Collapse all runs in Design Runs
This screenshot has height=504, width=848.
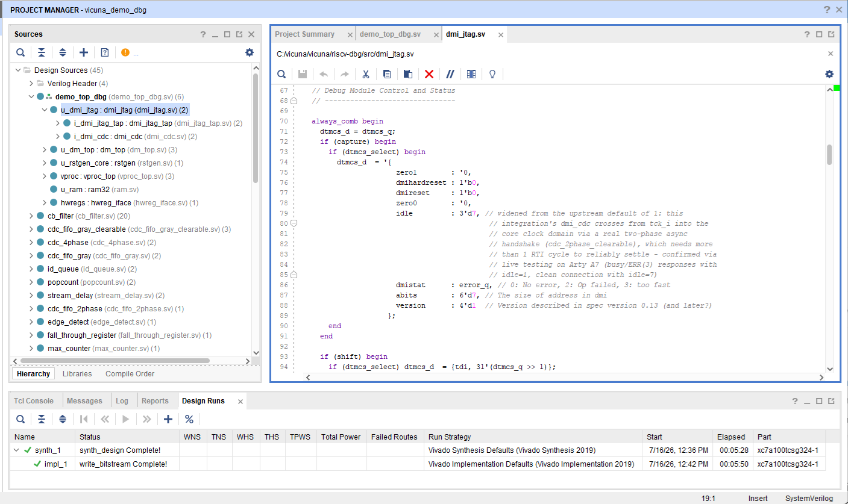pyautogui.click(x=42, y=419)
